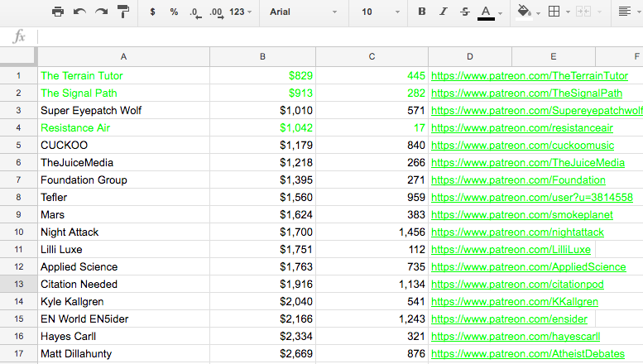The height and width of the screenshot is (364, 643).
Task: Increase decimal places
Action: (217, 12)
